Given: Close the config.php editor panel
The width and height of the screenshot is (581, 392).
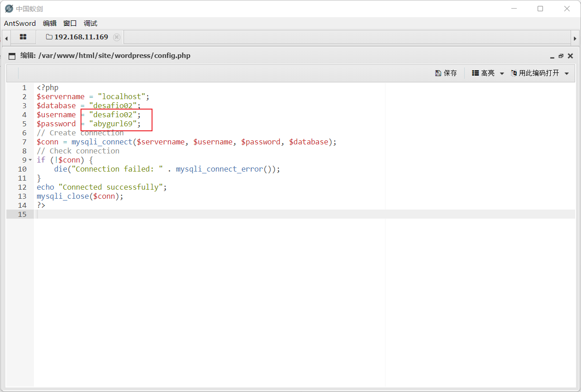Looking at the screenshot, I should coord(570,56).
